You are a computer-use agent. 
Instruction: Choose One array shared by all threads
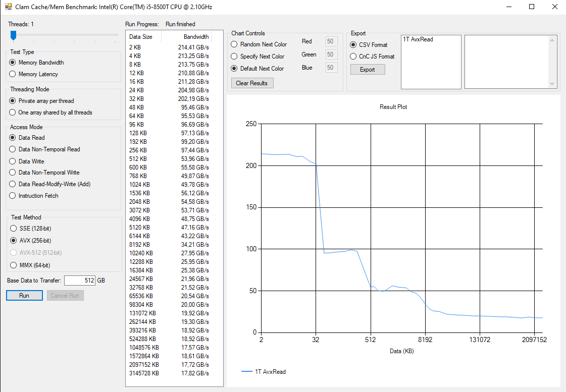pos(50,113)
